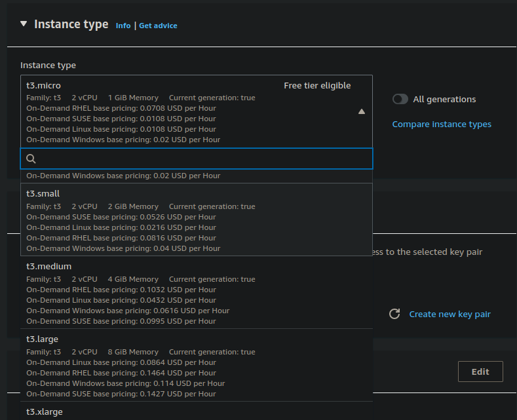
Task: Open the Info link beside Instance type
Action: tap(123, 26)
